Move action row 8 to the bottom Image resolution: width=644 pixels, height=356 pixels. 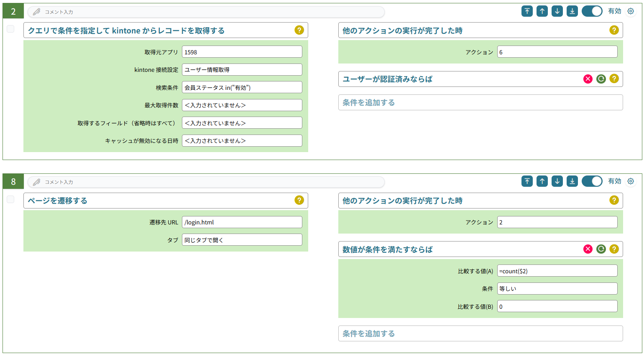(572, 181)
